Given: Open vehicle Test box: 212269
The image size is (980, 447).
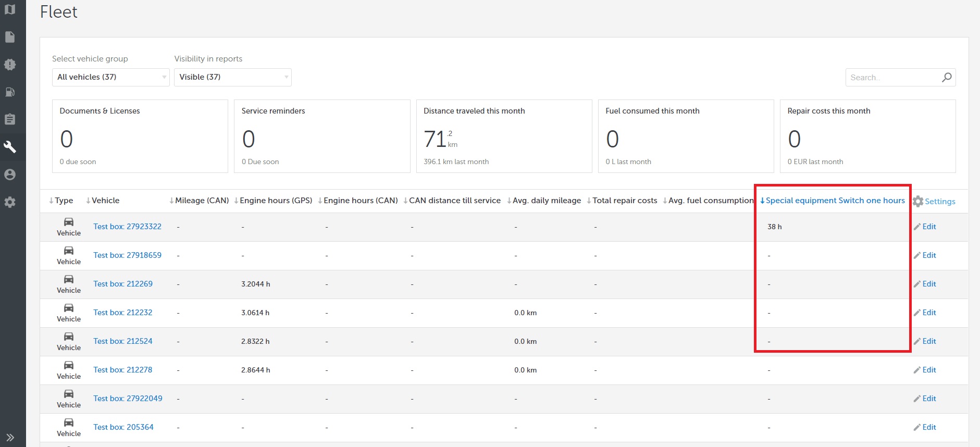Looking at the screenshot, I should [x=123, y=284].
